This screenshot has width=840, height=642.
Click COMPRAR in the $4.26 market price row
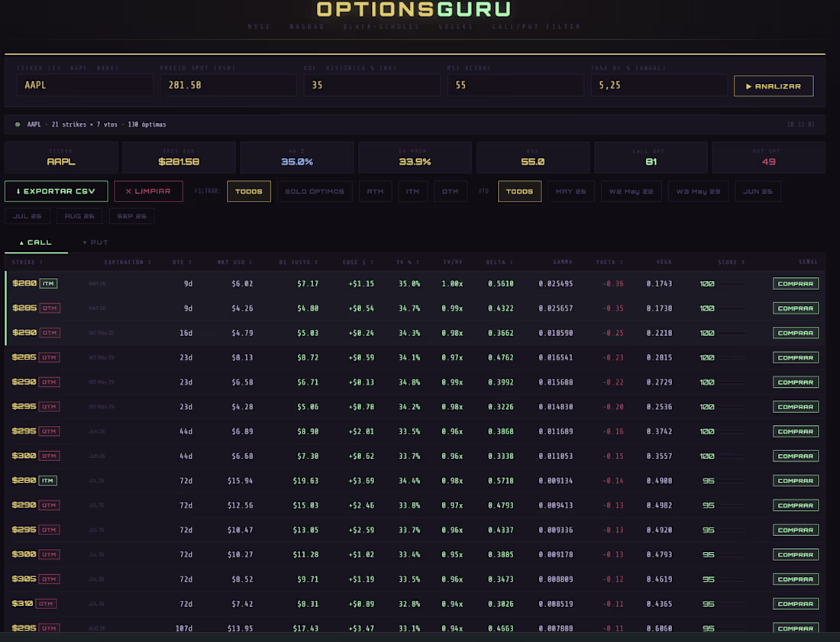click(796, 308)
